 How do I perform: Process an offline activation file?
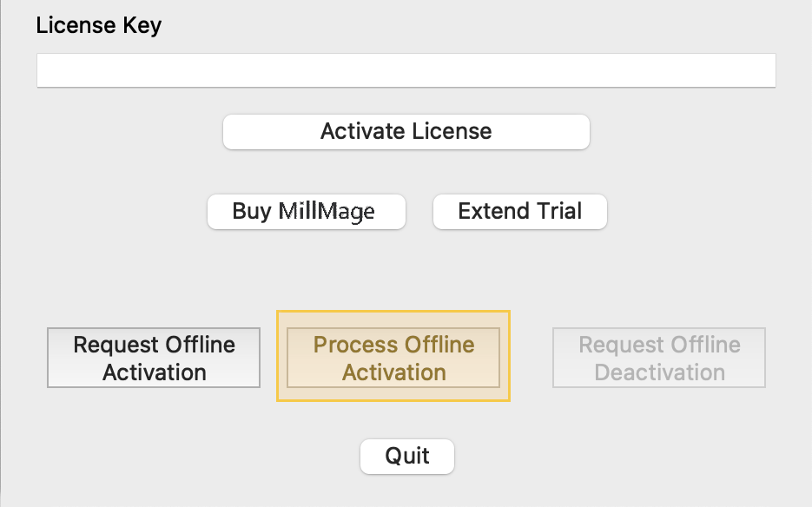coord(393,358)
